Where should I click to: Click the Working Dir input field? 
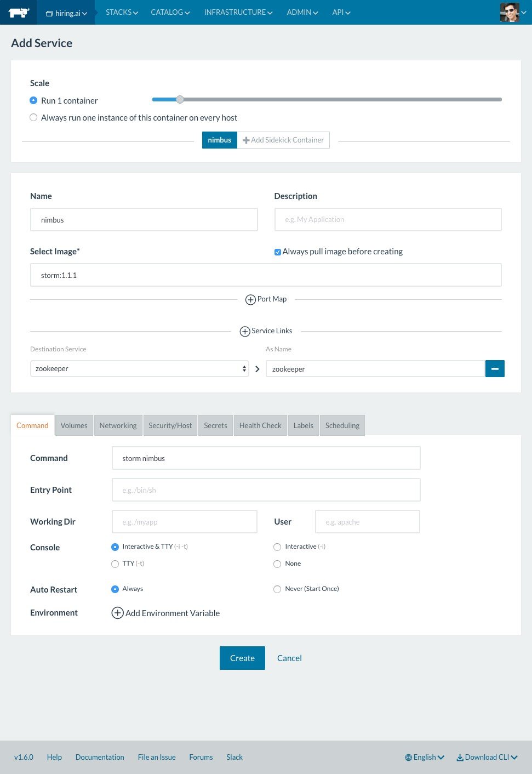pyautogui.click(x=185, y=522)
